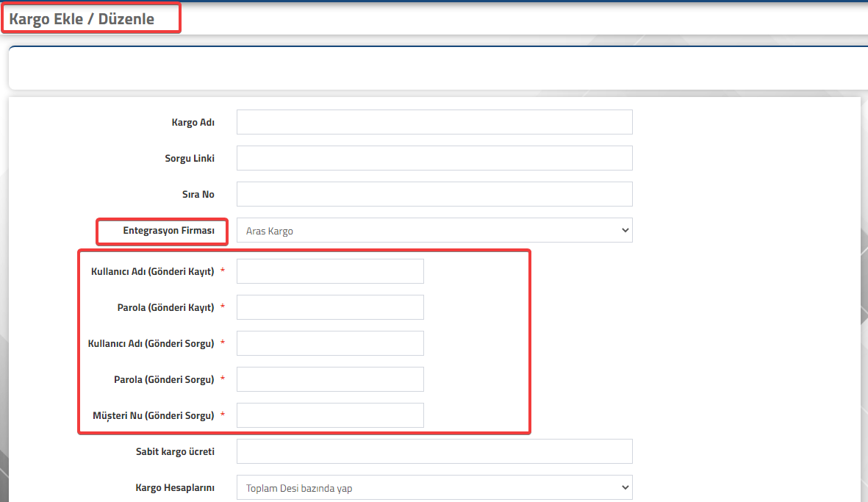This screenshot has height=502, width=868.
Task: Open the Entegrasyon Firması dropdown showing Aras Kargo
Action: 434,230
